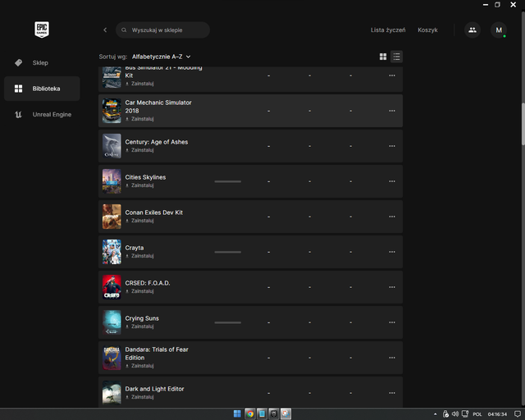Click the Cities Skylines cover thumbnail
The width and height of the screenshot is (525, 420).
[x=112, y=181]
